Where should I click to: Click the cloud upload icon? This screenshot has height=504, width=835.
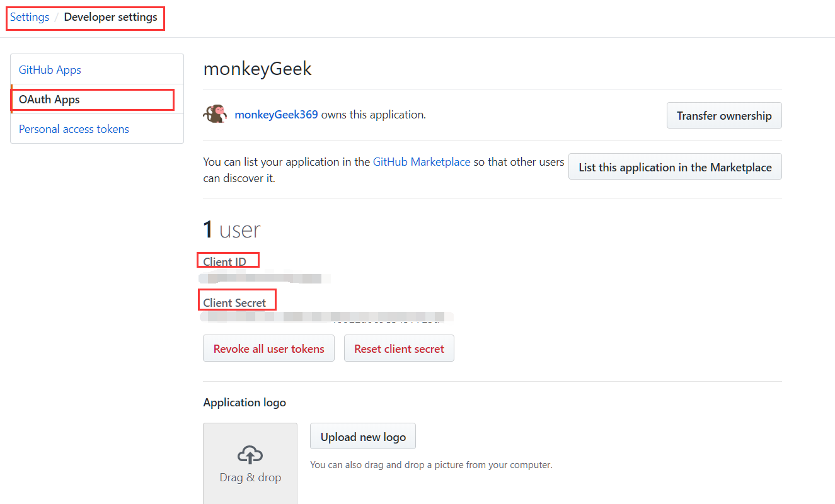250,454
